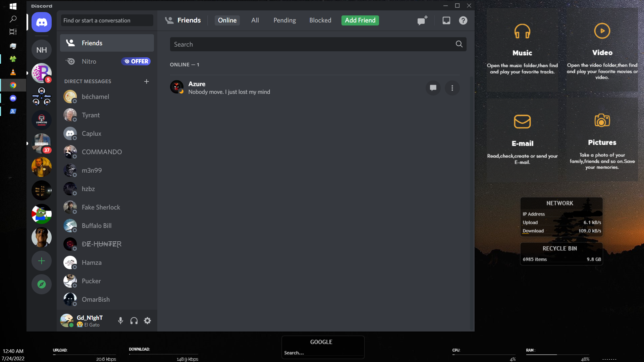Image resolution: width=644 pixels, height=362 pixels.
Task: Click Explore Public Servers compass icon
Action: click(x=42, y=284)
